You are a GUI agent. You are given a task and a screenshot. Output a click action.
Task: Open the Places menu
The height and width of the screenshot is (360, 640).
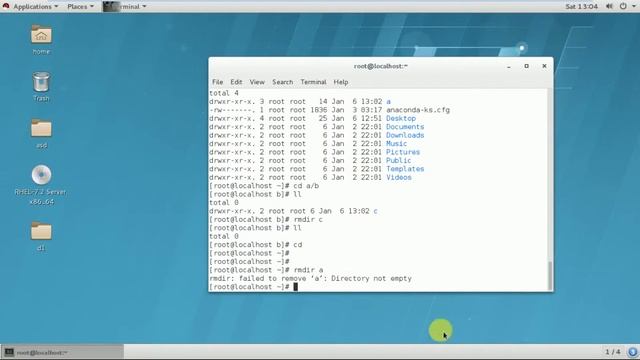click(x=80, y=7)
